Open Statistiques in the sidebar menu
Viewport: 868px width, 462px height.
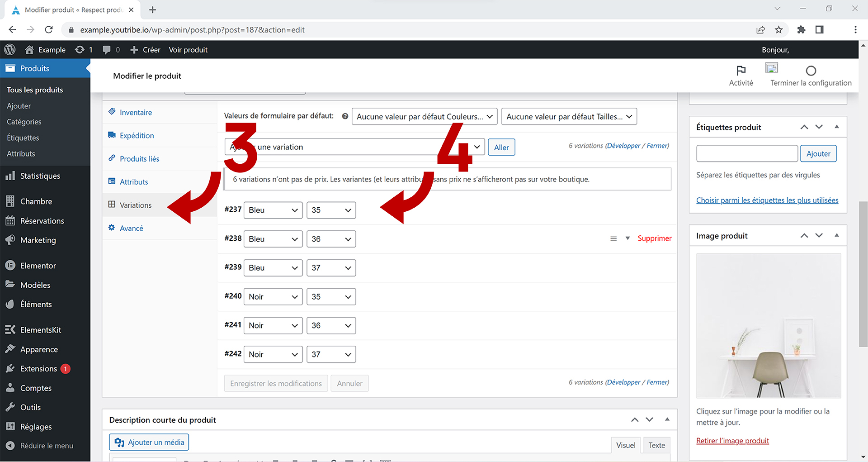click(40, 176)
